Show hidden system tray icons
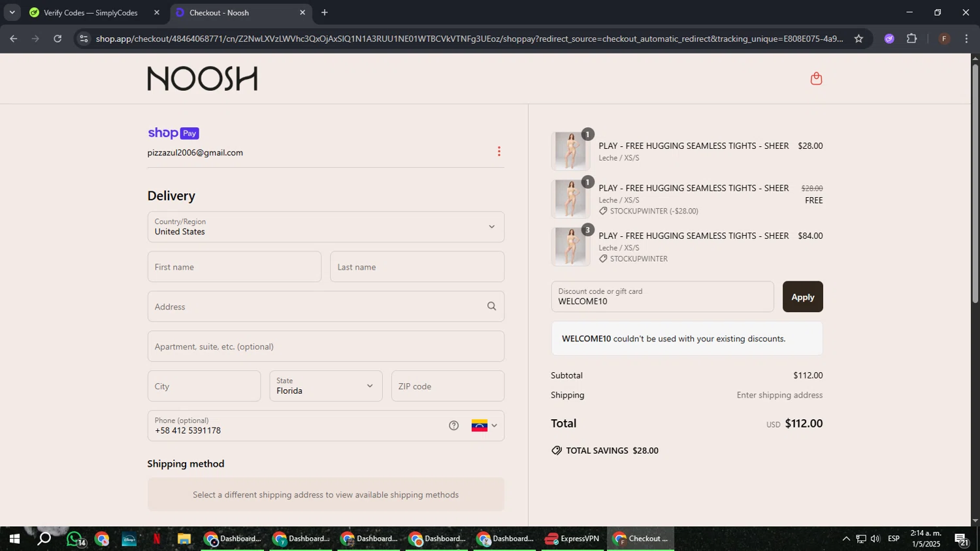 [x=846, y=539]
